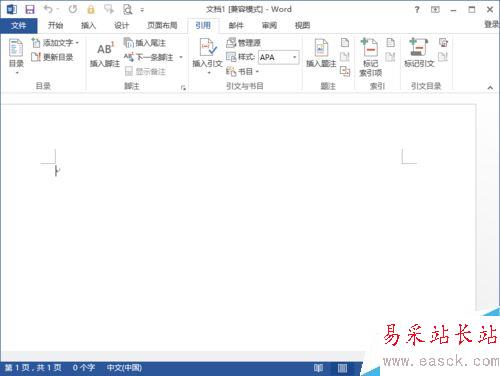This screenshot has height=376, width=500.
Task: Click Insert Table of Authorities icon
Action: point(443,43)
